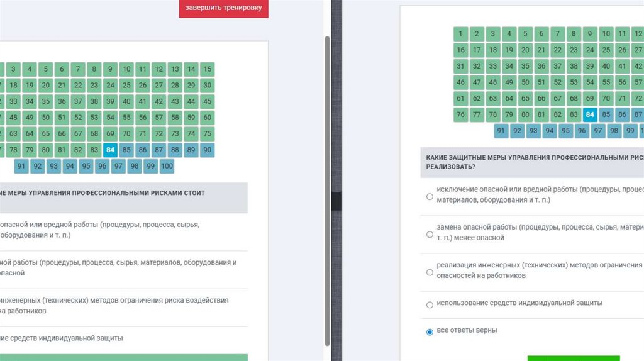The height and width of the screenshot is (361, 644).
Task: Select question 31 tile
Action: point(461,66)
